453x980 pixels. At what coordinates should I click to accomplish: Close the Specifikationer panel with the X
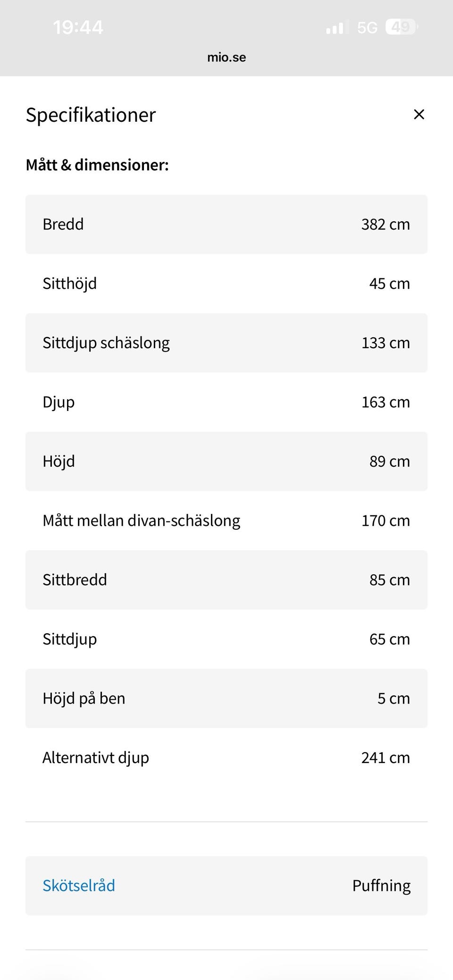(x=419, y=115)
